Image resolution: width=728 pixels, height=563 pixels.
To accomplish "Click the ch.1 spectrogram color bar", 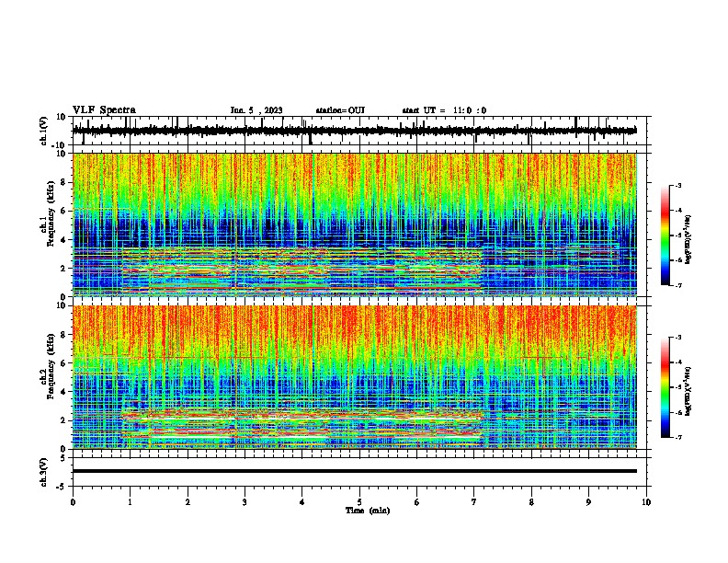I will [665, 236].
